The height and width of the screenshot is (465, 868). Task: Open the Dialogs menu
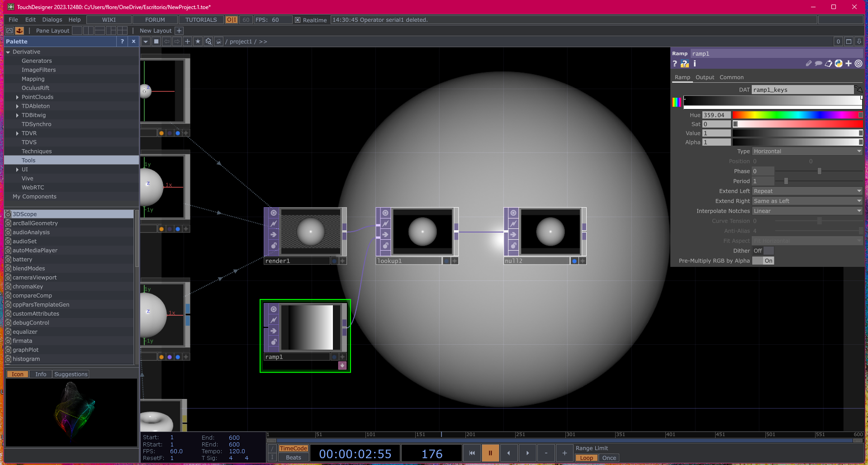(52, 19)
